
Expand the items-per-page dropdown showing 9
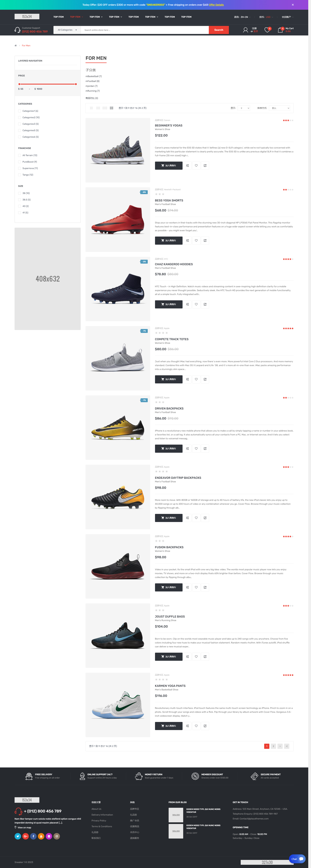pyautogui.click(x=244, y=108)
